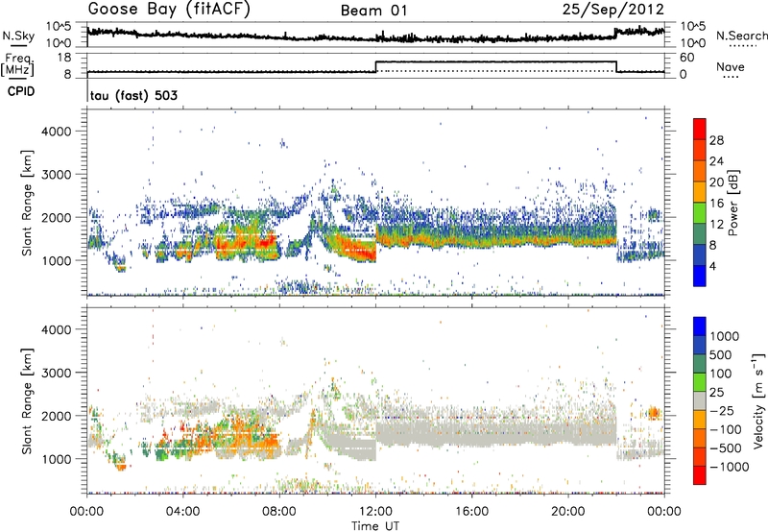Click "Slant Range [km]" label of the power panel
This screenshot has width=768, height=532.
pyautogui.click(x=27, y=203)
